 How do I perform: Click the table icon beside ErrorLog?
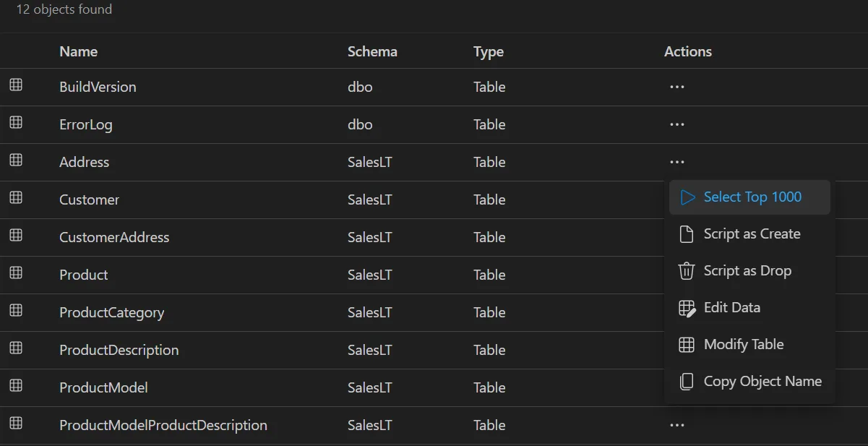(16, 124)
